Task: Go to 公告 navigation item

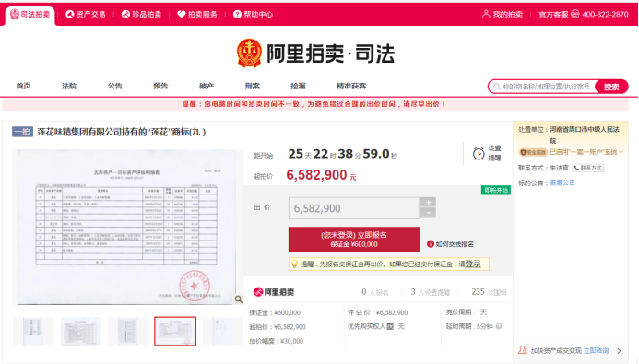Action: 114,86
